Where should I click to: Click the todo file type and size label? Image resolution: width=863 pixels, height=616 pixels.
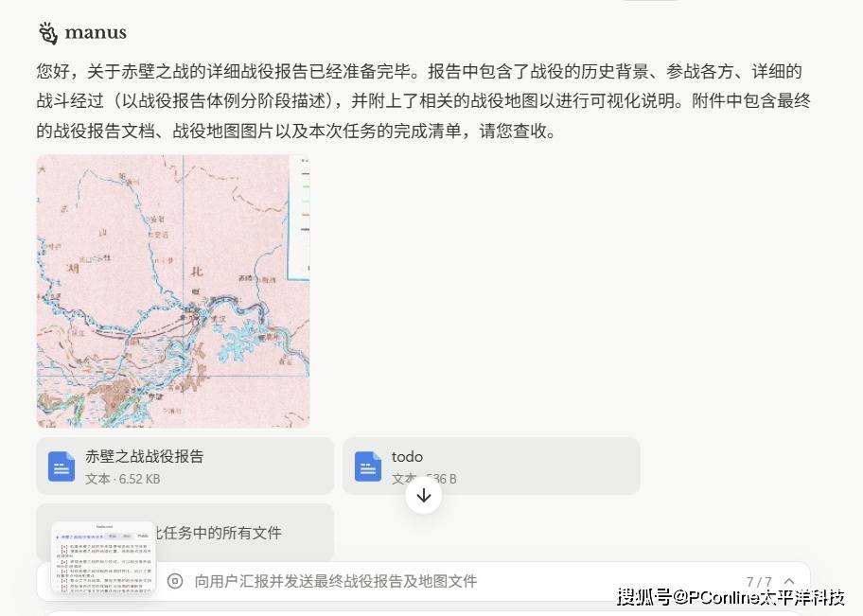424,479
